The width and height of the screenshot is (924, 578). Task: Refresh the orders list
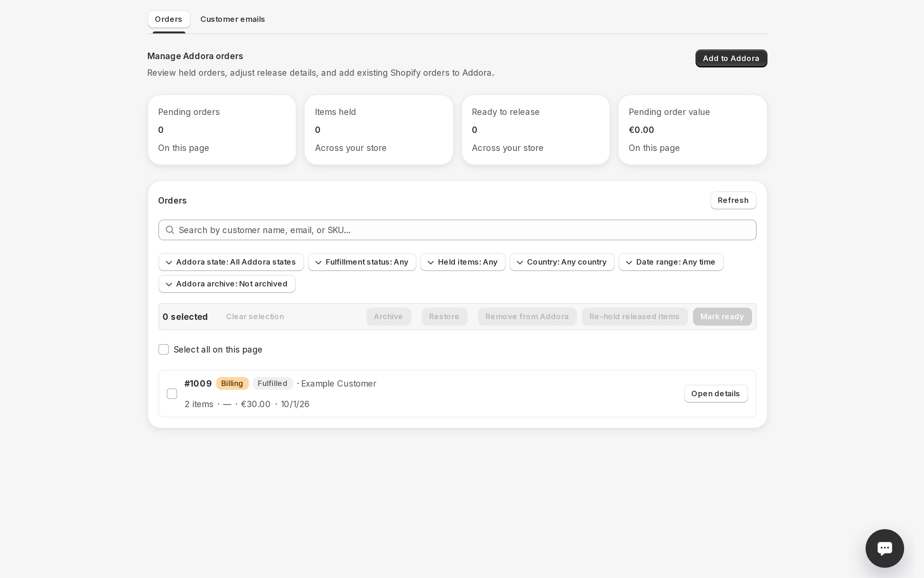point(733,200)
